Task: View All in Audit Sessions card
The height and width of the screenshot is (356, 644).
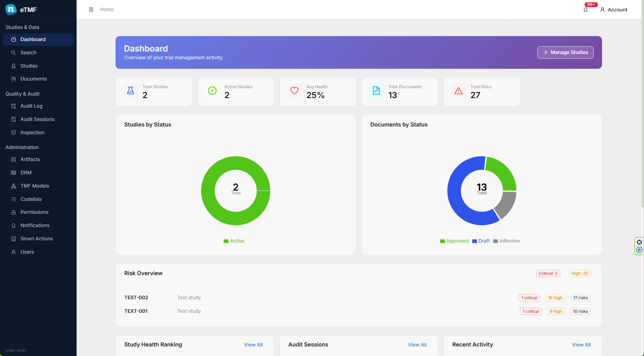Action: point(417,345)
